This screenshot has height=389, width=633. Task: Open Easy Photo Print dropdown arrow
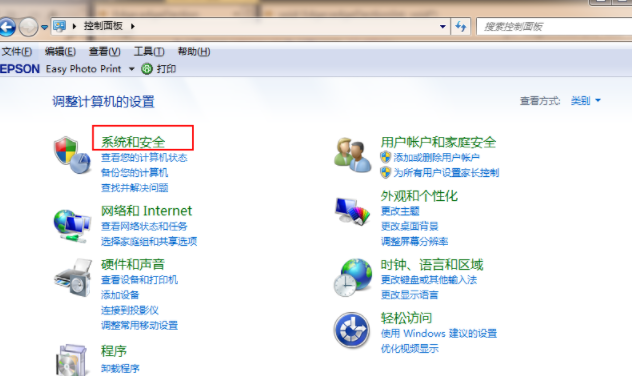coord(131,69)
